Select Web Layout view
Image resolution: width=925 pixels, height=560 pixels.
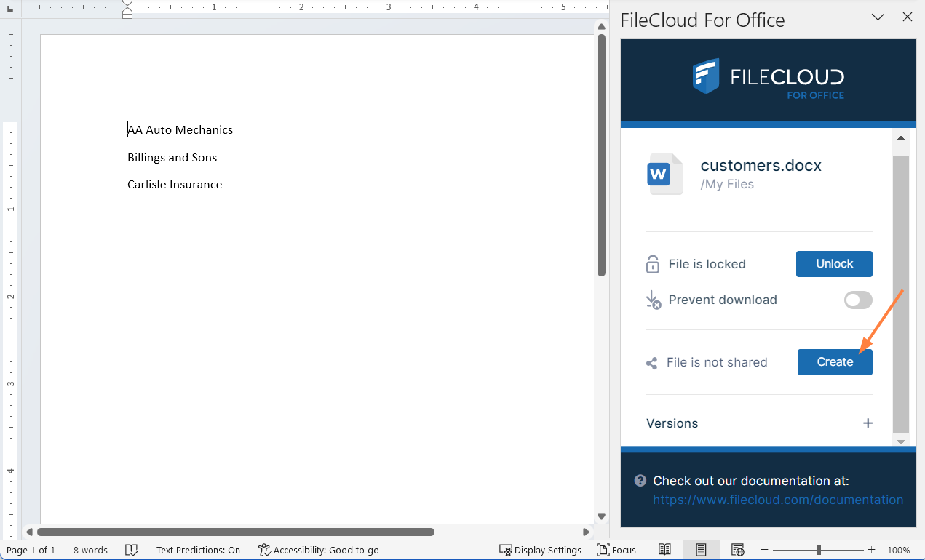(x=737, y=550)
